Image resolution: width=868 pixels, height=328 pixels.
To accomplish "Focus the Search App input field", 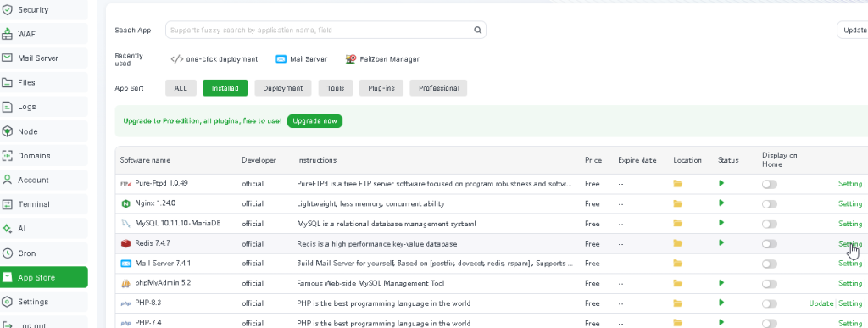I will point(325,31).
